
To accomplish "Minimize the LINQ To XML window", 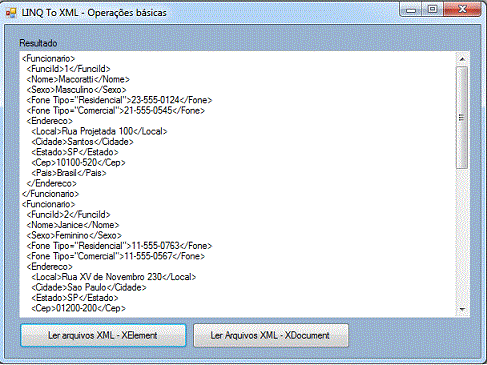I will point(411,10).
